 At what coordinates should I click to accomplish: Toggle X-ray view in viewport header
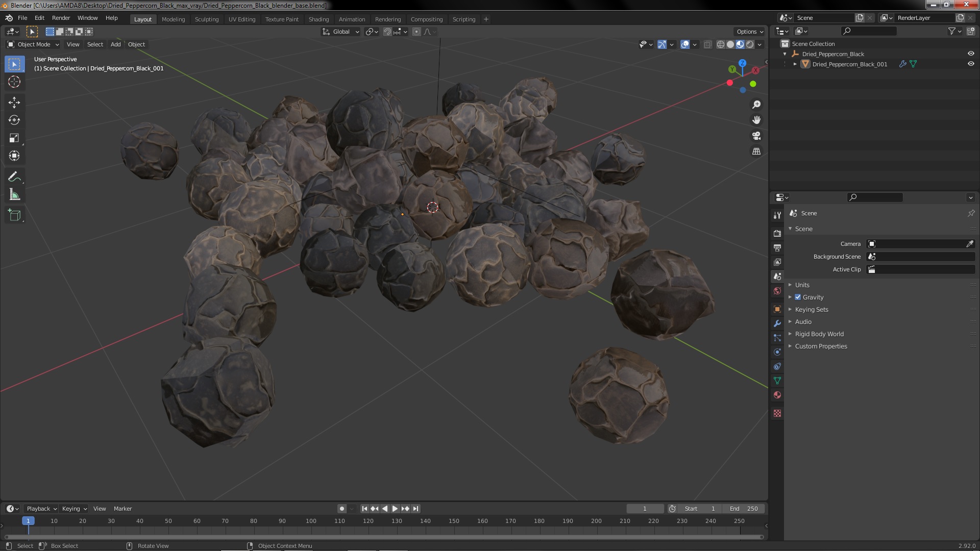pos(707,44)
